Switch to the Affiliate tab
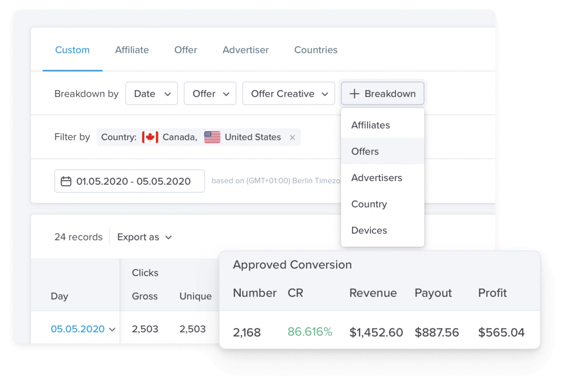The width and height of the screenshot is (571, 392). point(132,50)
